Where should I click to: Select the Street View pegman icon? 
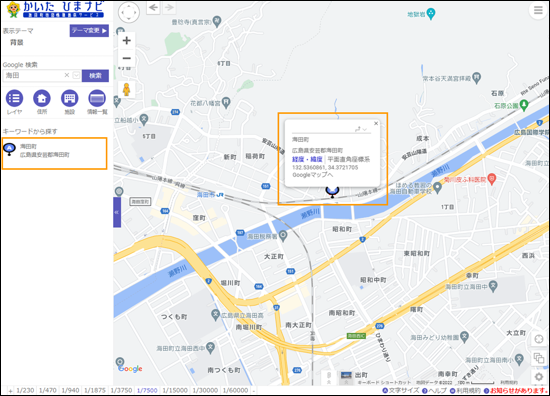click(127, 89)
